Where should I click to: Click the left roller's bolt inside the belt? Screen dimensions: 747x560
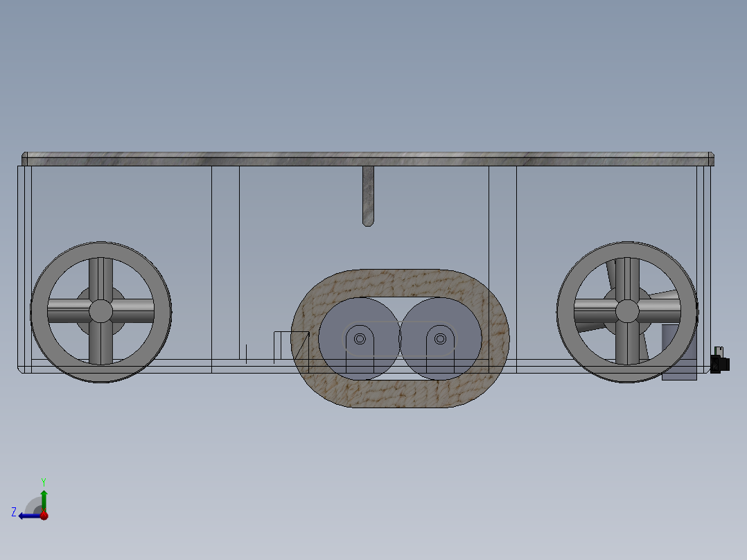point(360,339)
